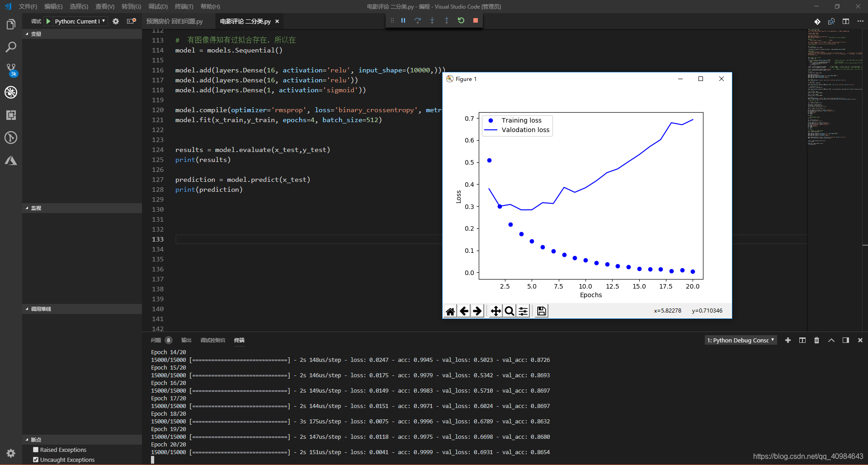
Task: Maximize the panel with the up chevron
Action: click(x=831, y=340)
